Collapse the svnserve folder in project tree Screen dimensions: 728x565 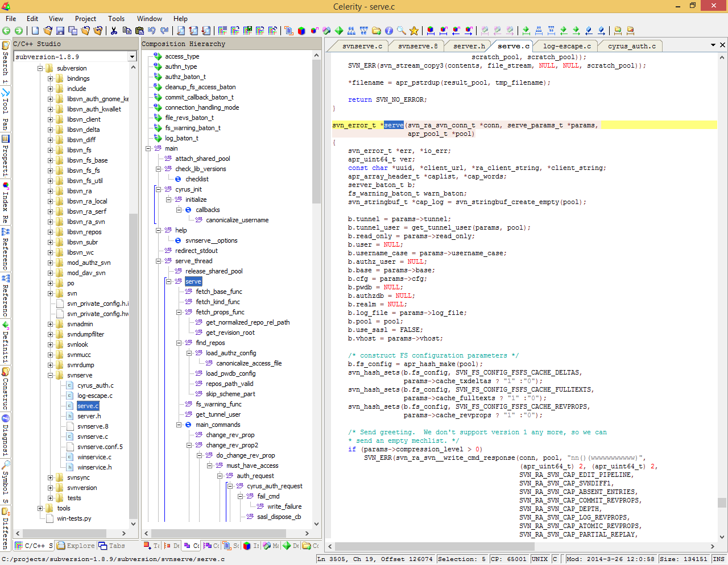point(51,375)
